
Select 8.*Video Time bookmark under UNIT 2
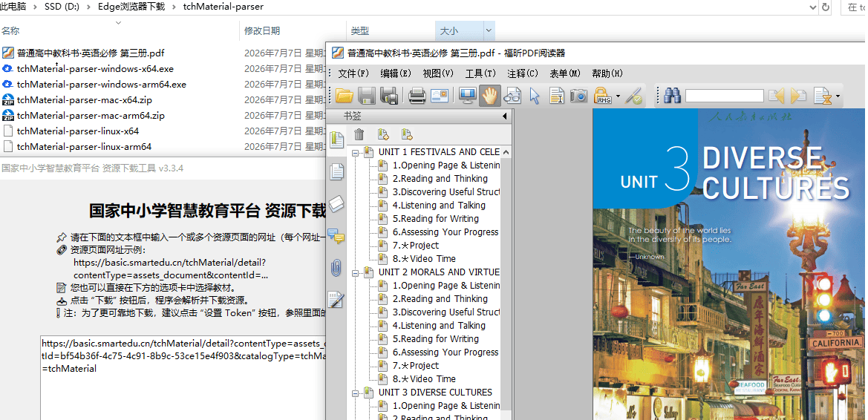[x=424, y=379]
